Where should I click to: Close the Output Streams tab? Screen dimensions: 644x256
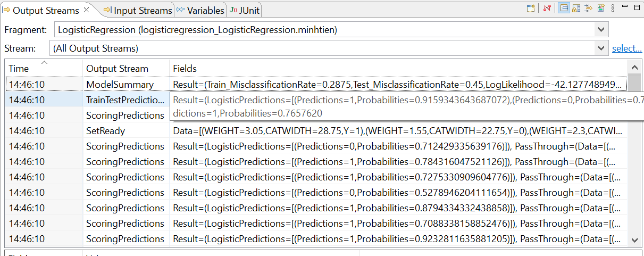click(87, 10)
